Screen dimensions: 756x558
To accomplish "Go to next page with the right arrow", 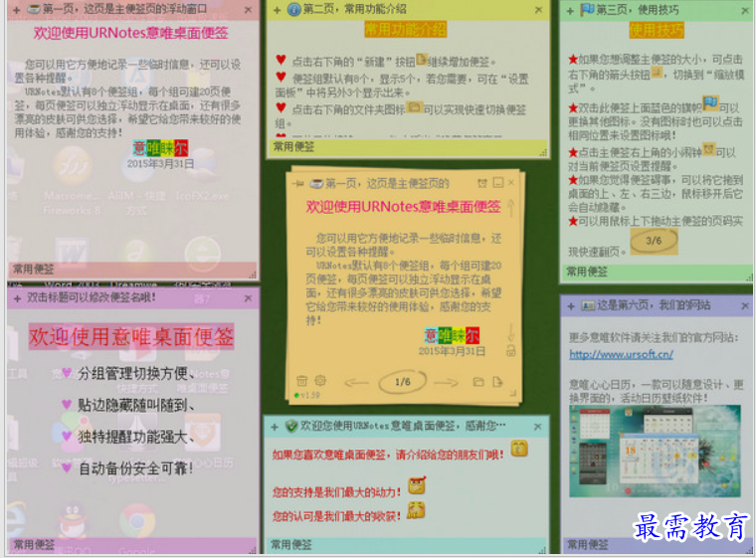I will (446, 383).
